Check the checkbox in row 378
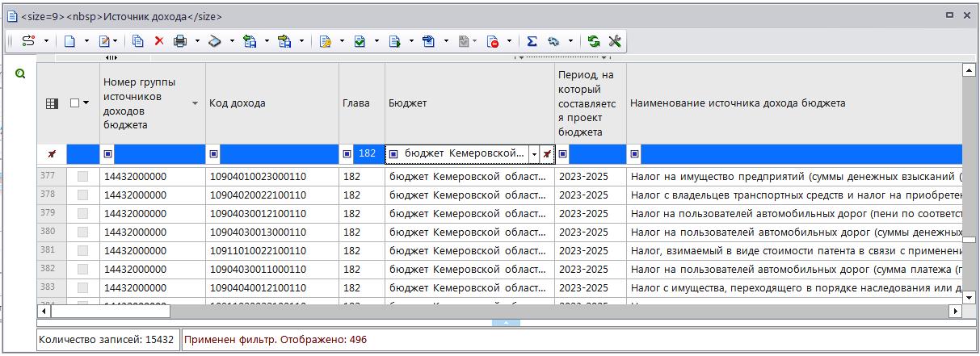 coord(82,195)
